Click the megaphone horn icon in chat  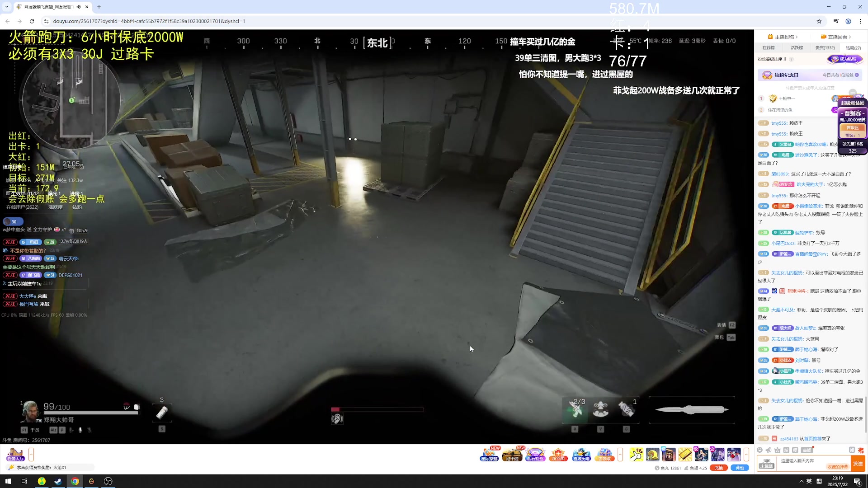pos(769,450)
